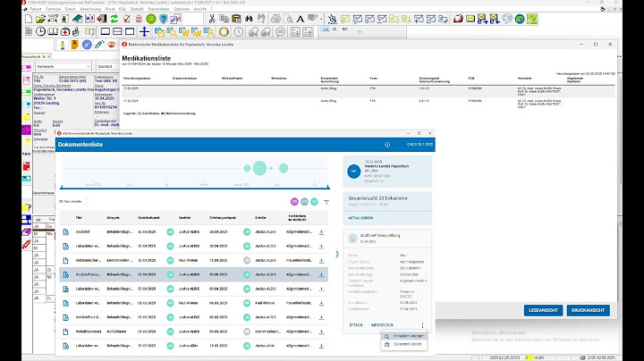The height and width of the screenshot is (361, 644).
Task: Click the binoculars search icon
Action: point(249,19)
